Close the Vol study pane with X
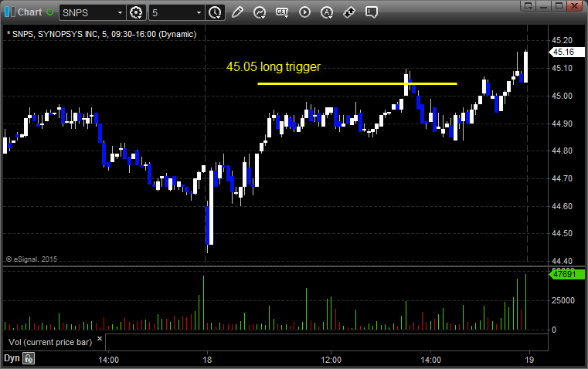 point(100,339)
